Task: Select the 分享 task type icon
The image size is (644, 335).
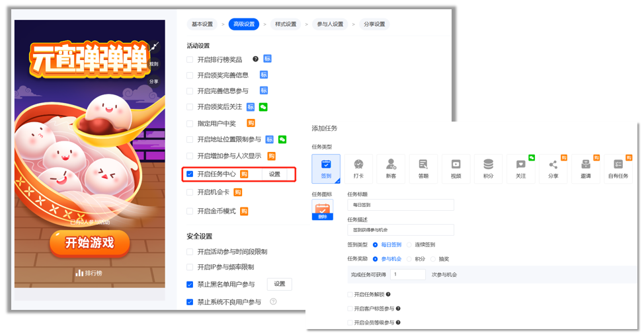Action: pos(553,168)
